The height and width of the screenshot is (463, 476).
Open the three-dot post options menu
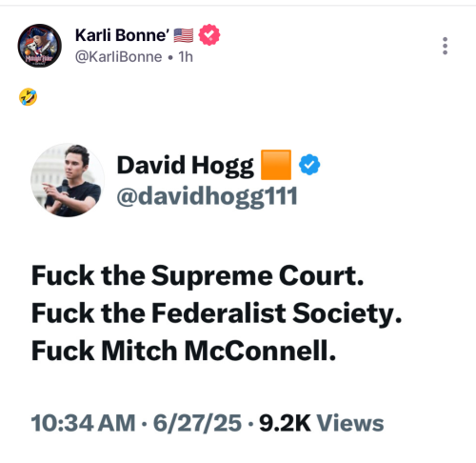pyautogui.click(x=445, y=46)
